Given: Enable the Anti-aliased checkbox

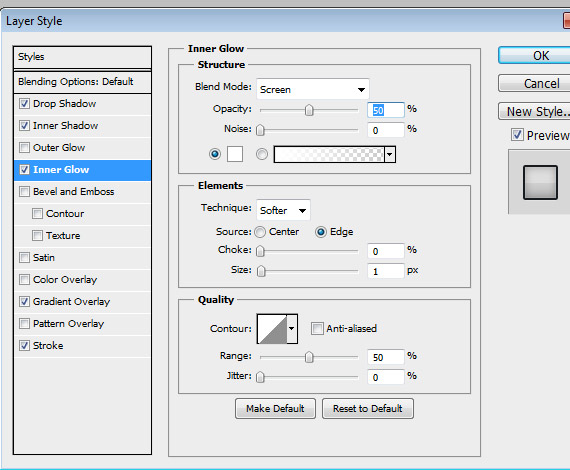Looking at the screenshot, I should pos(317,329).
